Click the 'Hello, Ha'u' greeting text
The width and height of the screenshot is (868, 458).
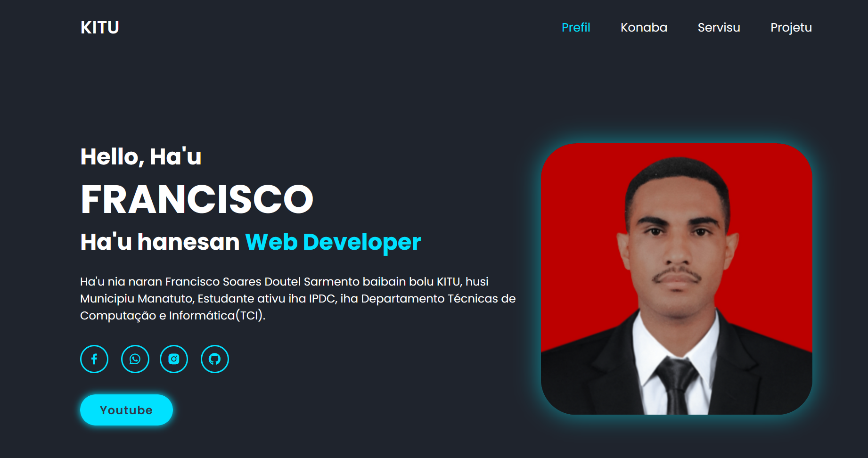pos(140,156)
